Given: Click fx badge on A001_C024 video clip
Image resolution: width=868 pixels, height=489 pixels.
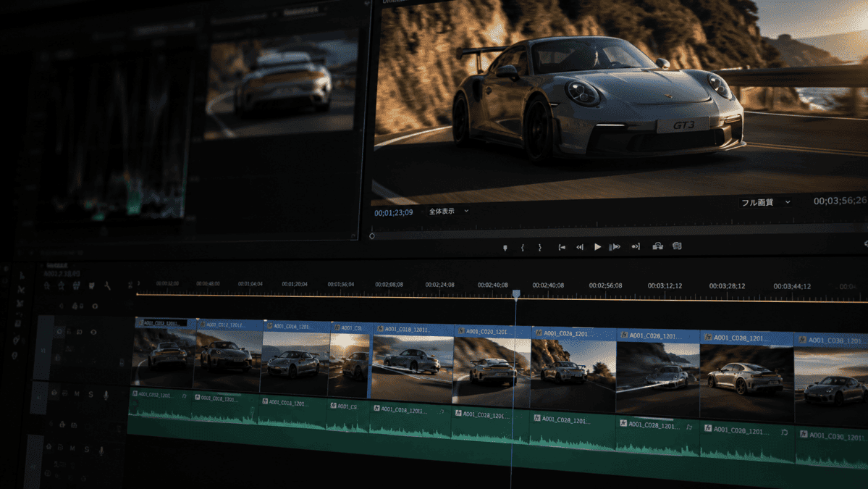Looking at the screenshot, I should coord(539,333).
